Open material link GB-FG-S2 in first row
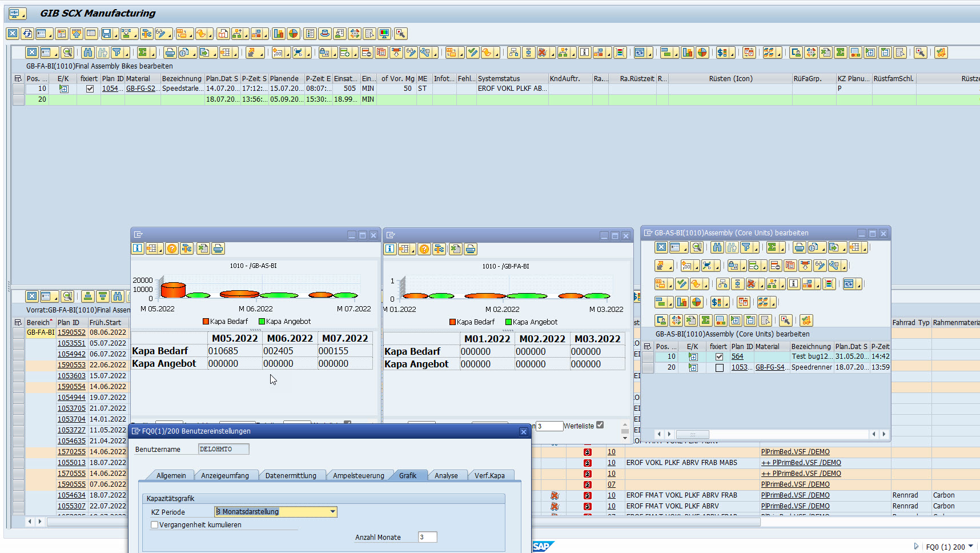This screenshot has width=980, height=553. pyautogui.click(x=140, y=89)
